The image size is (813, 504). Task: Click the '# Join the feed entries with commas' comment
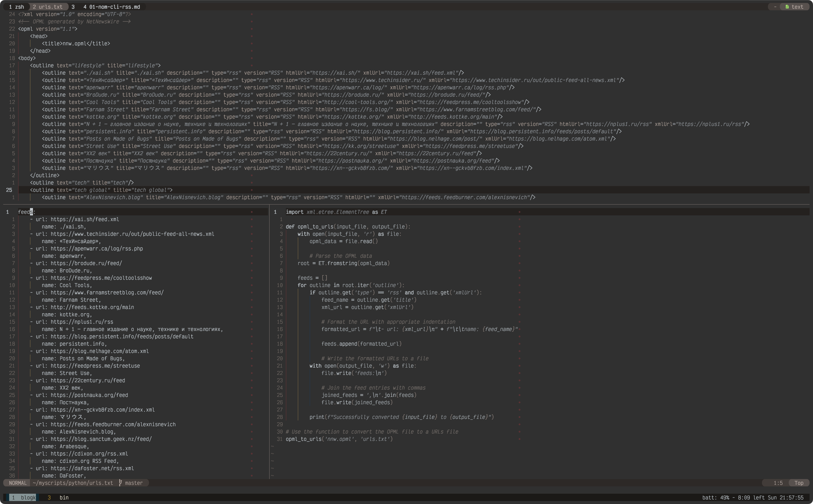pos(373,388)
